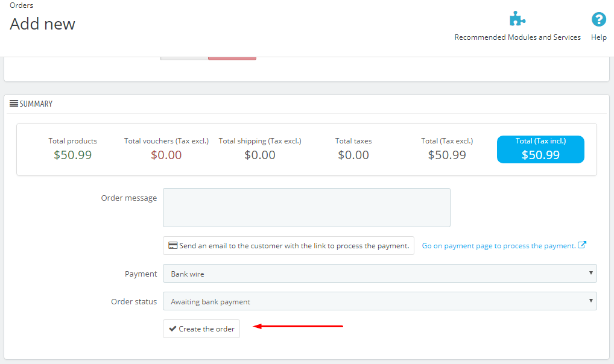The width and height of the screenshot is (614, 364).
Task: Open the Payment dropdown showing Bank wire
Action: [x=379, y=274]
